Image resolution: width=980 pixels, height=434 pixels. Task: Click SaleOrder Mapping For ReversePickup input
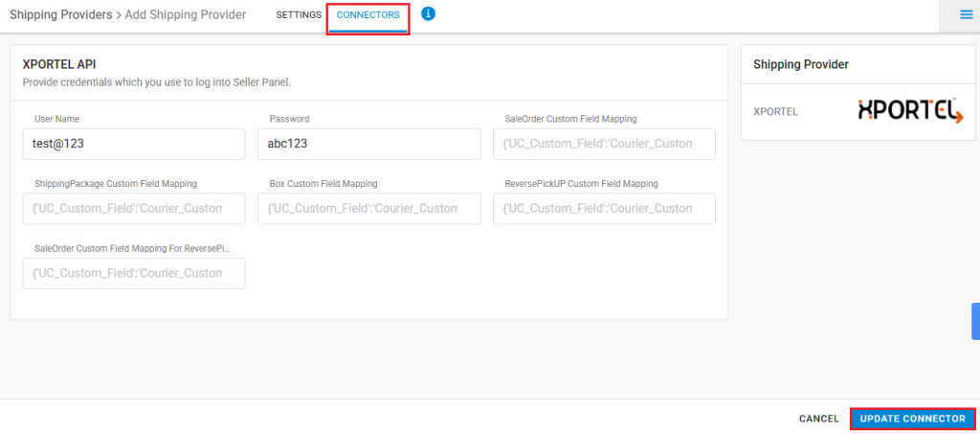[134, 273]
